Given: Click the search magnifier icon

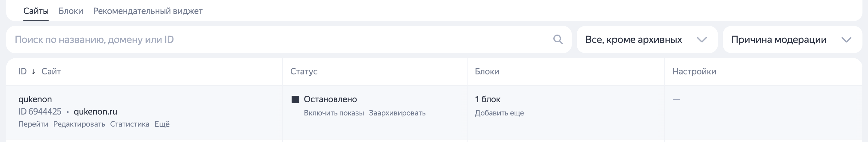Looking at the screenshot, I should point(558,40).
